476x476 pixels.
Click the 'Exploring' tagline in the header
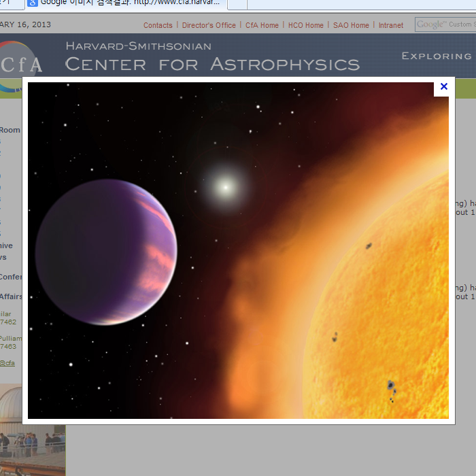[x=437, y=56]
